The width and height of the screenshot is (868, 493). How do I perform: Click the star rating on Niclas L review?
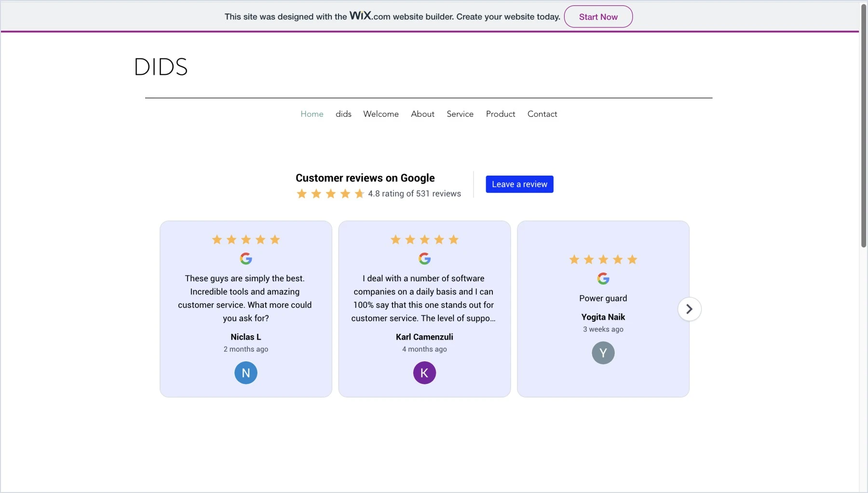point(246,240)
